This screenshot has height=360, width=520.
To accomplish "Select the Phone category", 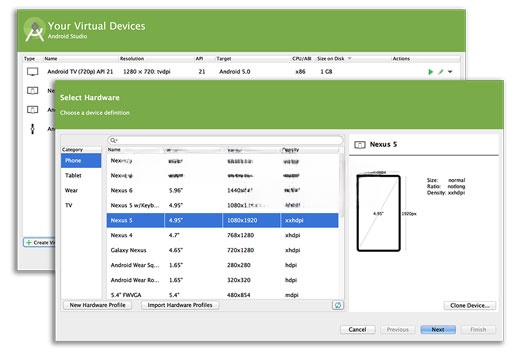I will coord(81,160).
